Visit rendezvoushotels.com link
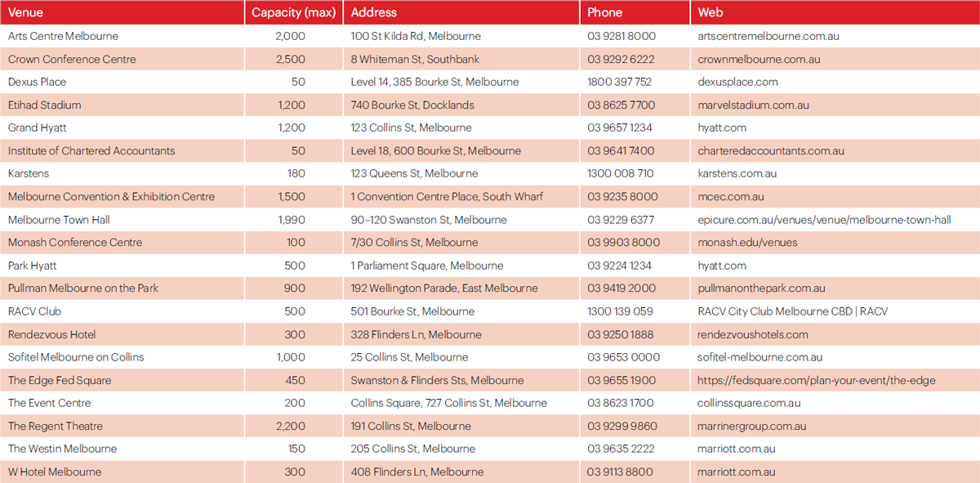 click(753, 334)
